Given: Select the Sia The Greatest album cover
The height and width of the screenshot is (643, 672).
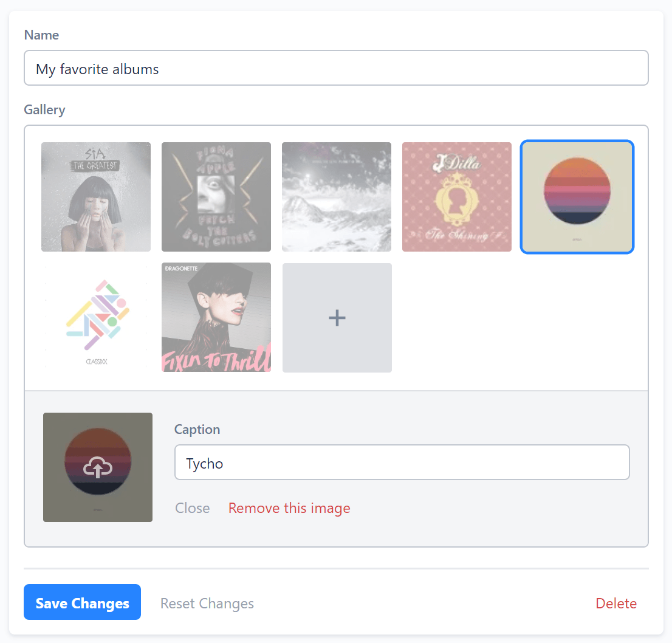Looking at the screenshot, I should pos(96,197).
